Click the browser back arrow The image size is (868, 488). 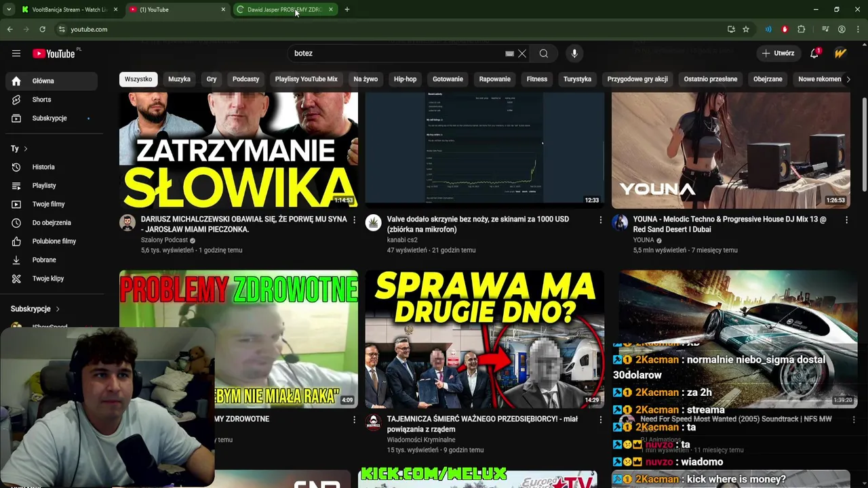tap(9, 29)
